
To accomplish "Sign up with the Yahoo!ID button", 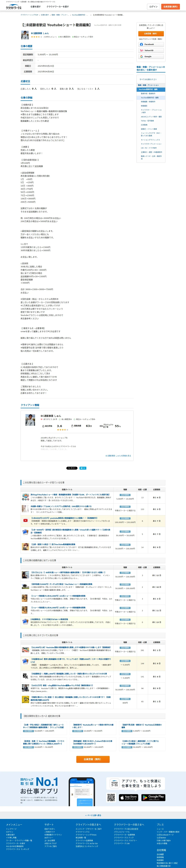I will point(151,50).
